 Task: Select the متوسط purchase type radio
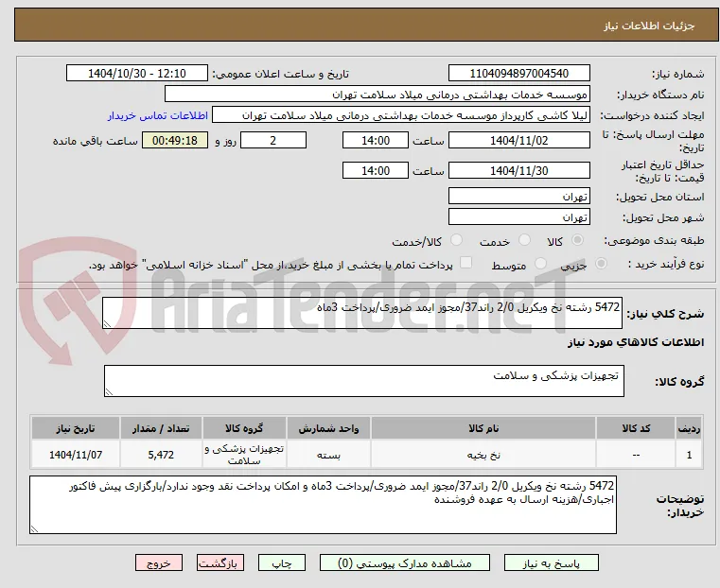[540, 263]
